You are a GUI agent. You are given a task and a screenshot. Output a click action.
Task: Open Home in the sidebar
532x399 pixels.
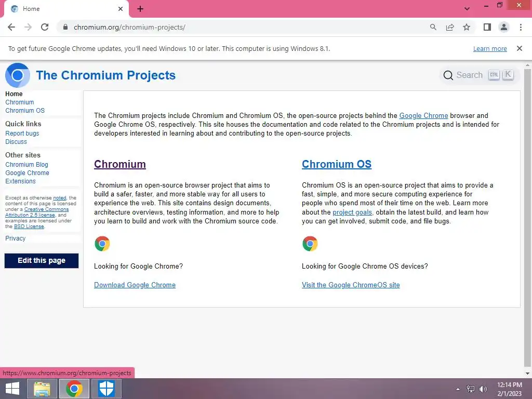click(x=14, y=94)
